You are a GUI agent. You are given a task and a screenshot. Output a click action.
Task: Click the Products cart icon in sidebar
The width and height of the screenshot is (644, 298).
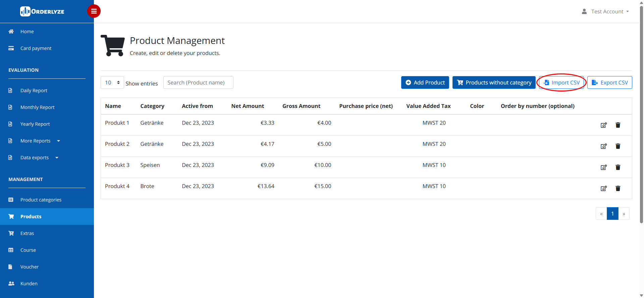coord(11,217)
